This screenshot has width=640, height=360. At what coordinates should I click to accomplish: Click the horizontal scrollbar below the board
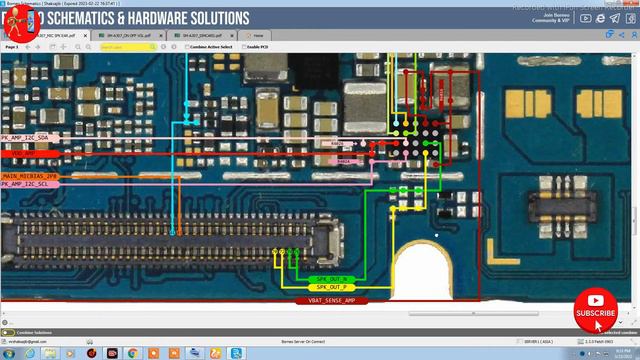(x=473, y=313)
